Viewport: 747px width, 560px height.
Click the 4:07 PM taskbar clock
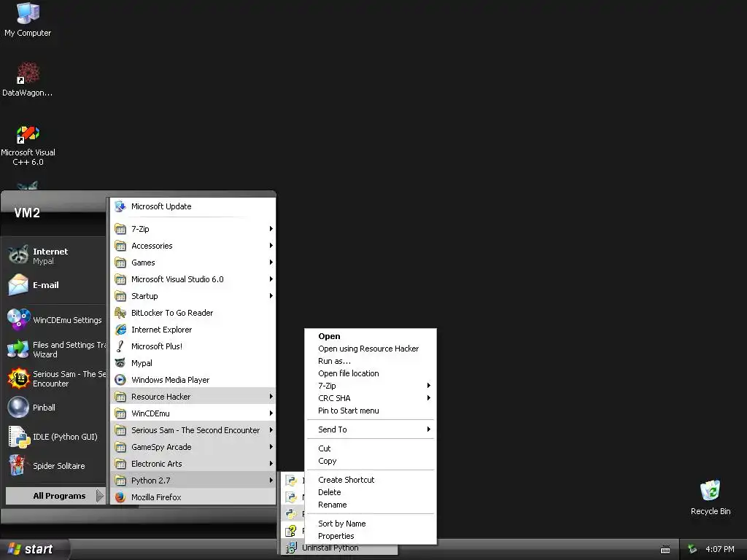[719, 550]
